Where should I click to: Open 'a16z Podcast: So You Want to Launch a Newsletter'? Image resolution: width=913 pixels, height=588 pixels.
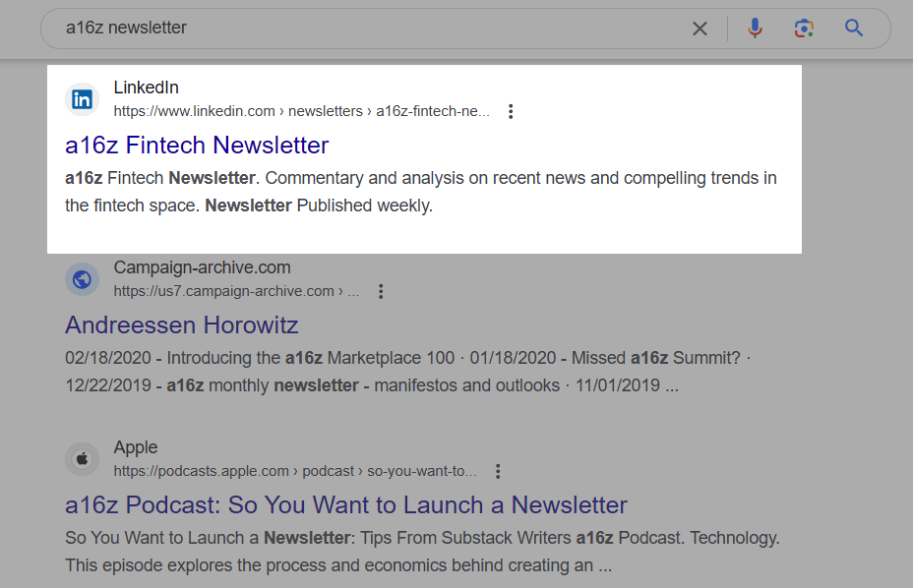346,504
